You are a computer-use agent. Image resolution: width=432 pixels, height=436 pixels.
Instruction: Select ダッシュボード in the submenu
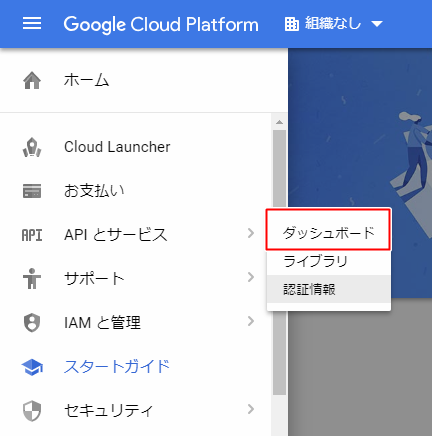point(328,233)
